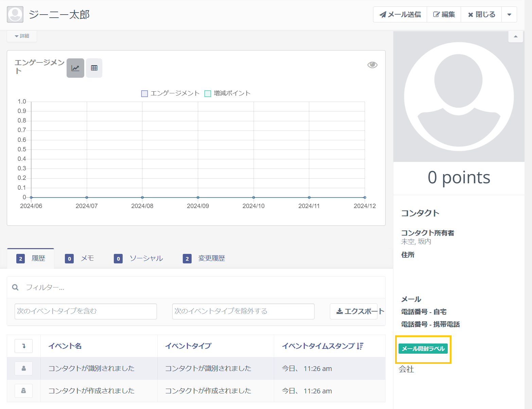Click the メール開封ラベル green tag

[x=423, y=349]
